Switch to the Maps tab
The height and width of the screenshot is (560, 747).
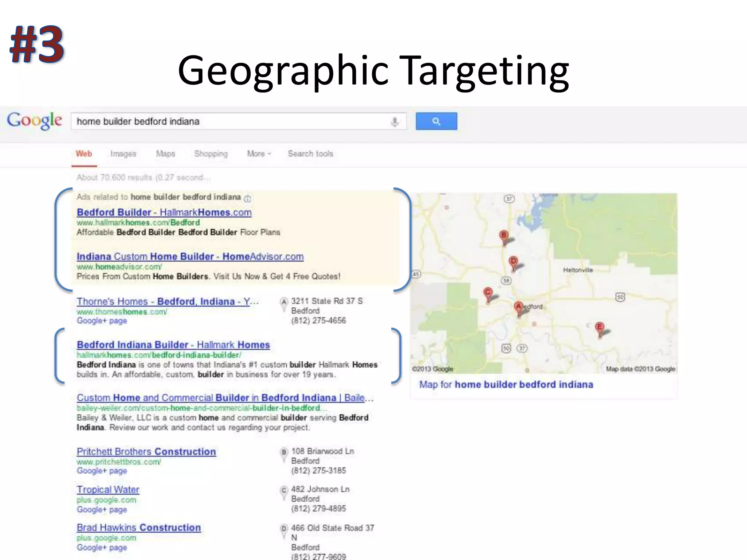pos(166,154)
